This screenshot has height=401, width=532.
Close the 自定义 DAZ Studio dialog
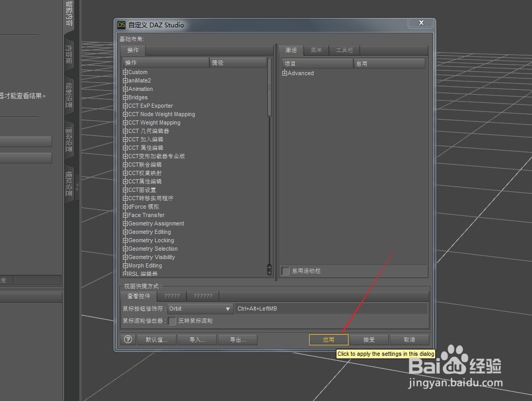tap(421, 23)
